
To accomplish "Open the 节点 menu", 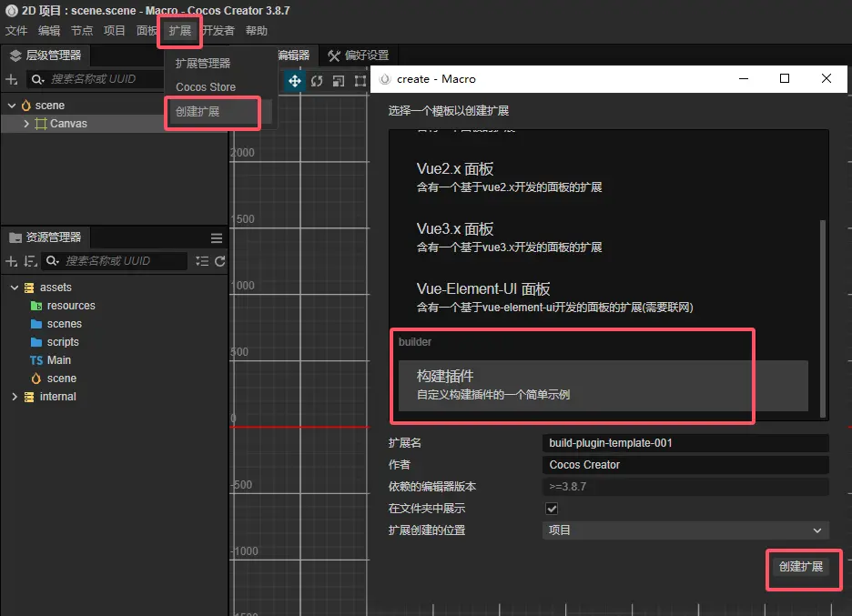I will [x=82, y=31].
